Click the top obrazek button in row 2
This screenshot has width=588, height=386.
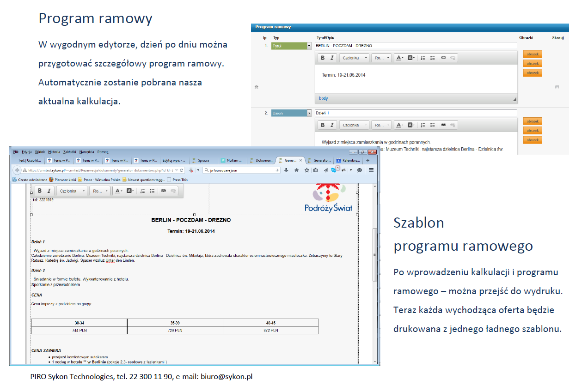(533, 121)
